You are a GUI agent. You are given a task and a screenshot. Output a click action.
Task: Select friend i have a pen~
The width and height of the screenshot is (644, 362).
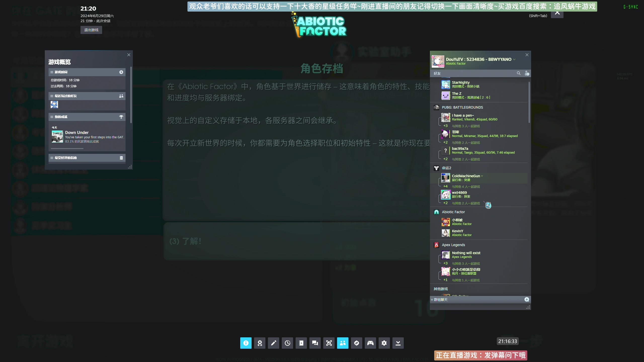pyautogui.click(x=479, y=117)
